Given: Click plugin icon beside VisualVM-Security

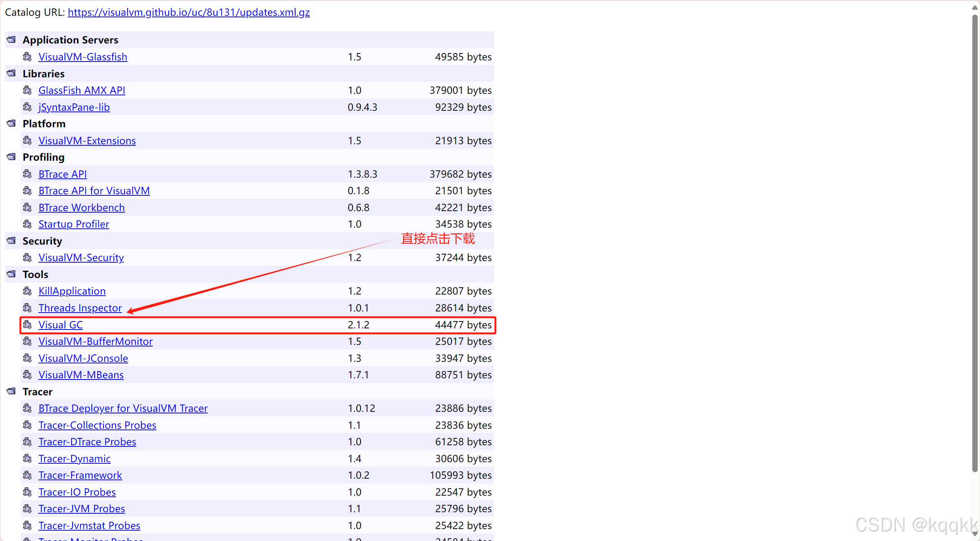Looking at the screenshot, I should [x=27, y=258].
